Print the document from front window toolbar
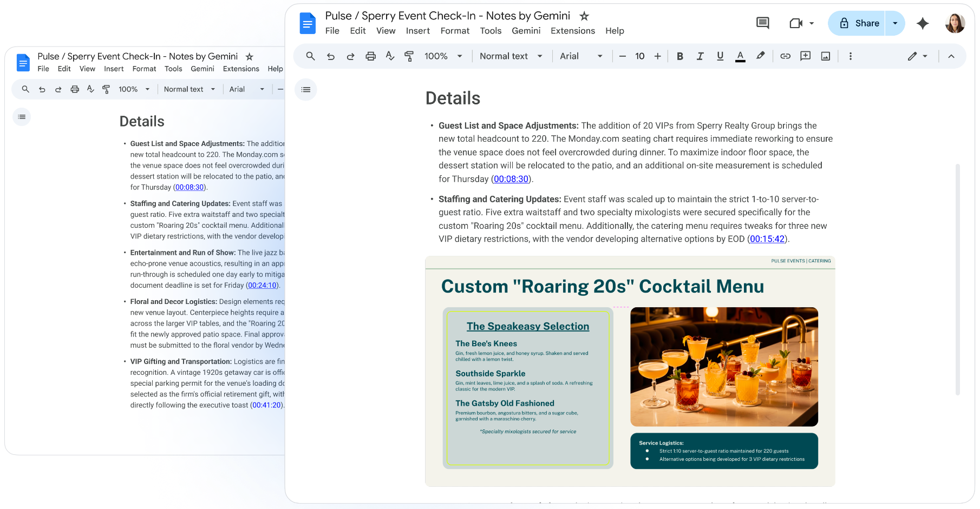The width and height of the screenshot is (980, 509). tap(370, 56)
